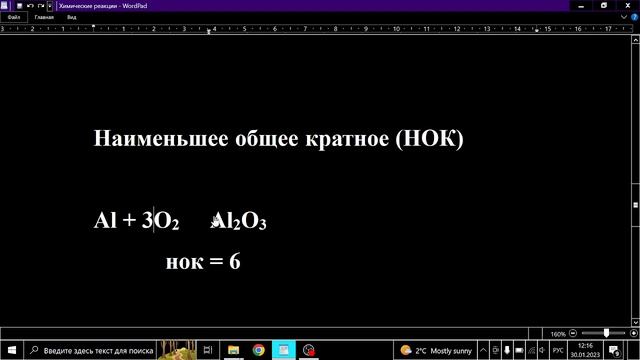Click the taskbar search box
The width and height of the screenshot is (640, 360).
tap(91, 350)
